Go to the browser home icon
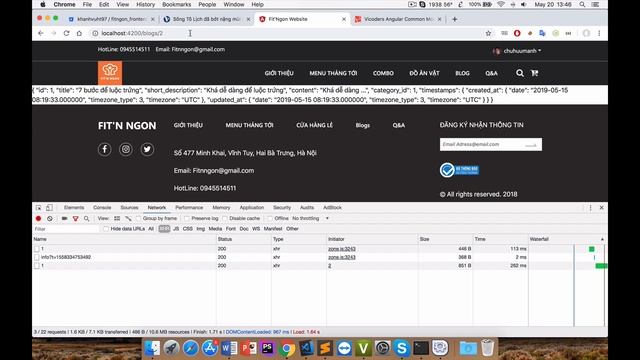640x360 pixels. pyautogui.click(x=79, y=33)
